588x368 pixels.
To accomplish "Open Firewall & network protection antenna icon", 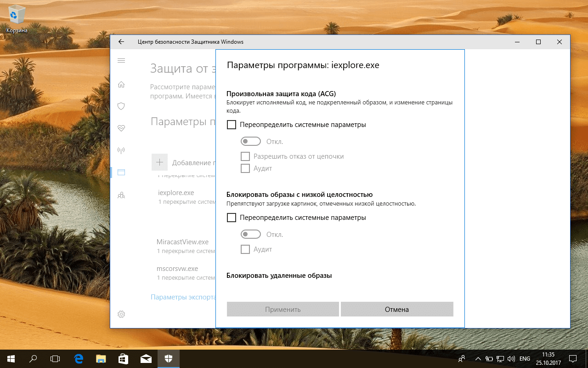I will 121,150.
